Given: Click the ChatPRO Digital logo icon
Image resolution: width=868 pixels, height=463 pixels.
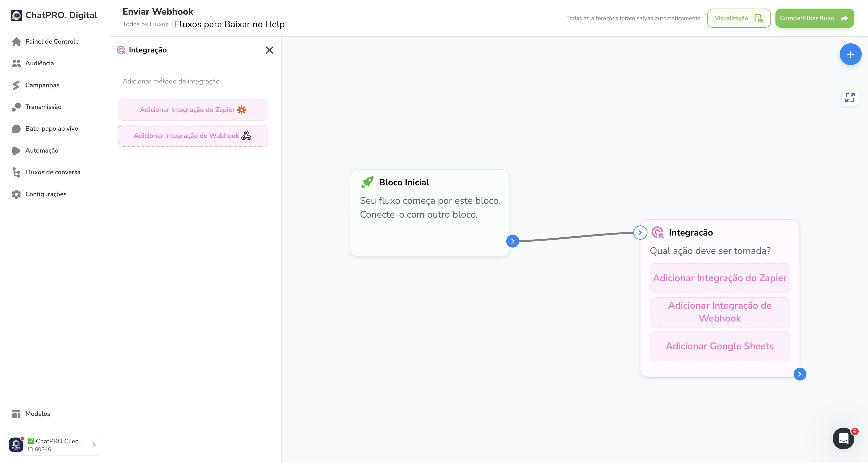Looking at the screenshot, I should coord(16,15).
